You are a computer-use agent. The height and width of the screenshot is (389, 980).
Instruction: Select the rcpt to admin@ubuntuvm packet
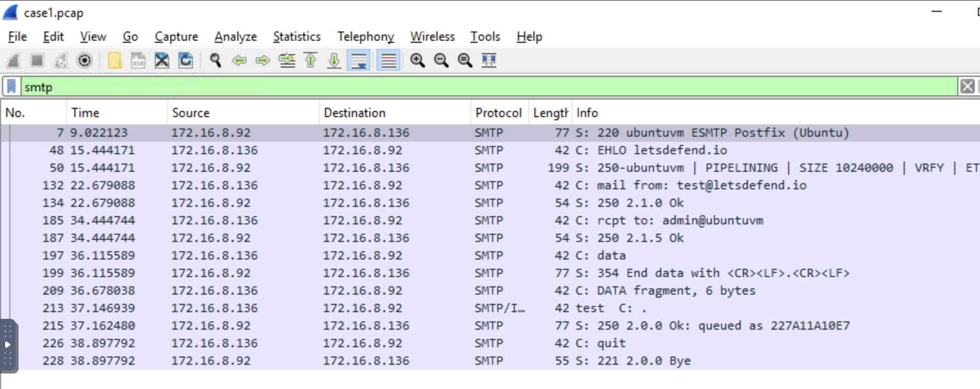490,220
